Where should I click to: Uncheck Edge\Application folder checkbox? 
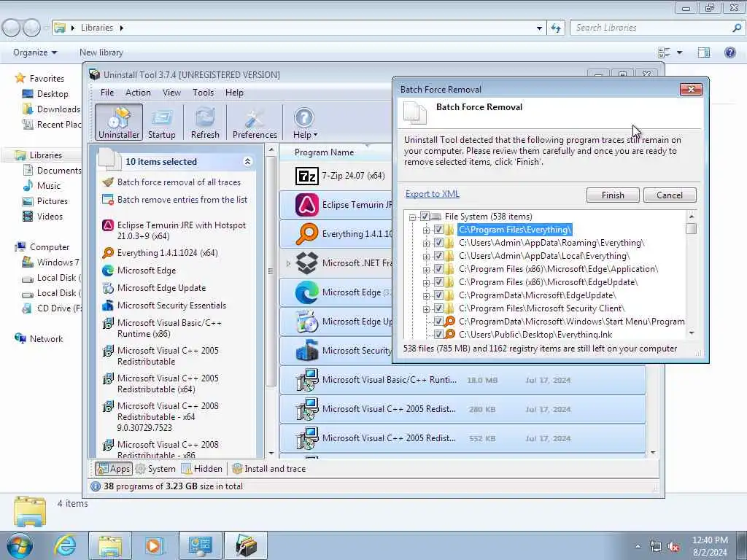pos(438,269)
